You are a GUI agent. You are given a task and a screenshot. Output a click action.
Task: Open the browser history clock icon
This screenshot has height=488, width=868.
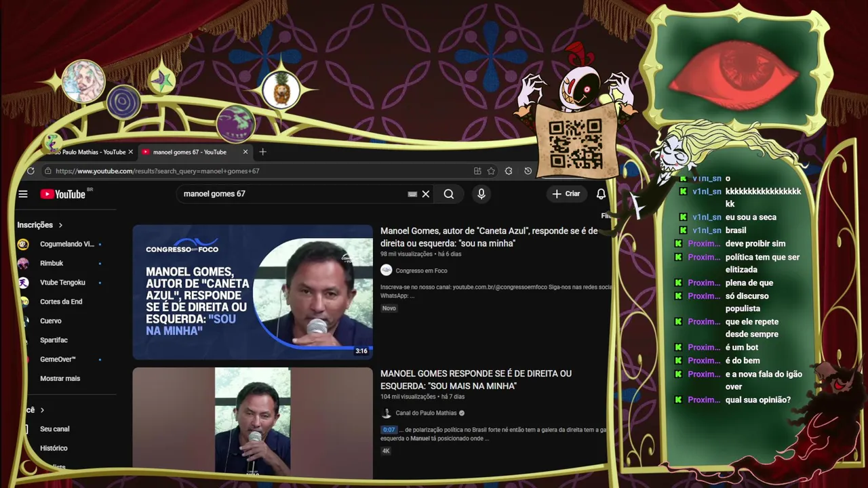528,171
